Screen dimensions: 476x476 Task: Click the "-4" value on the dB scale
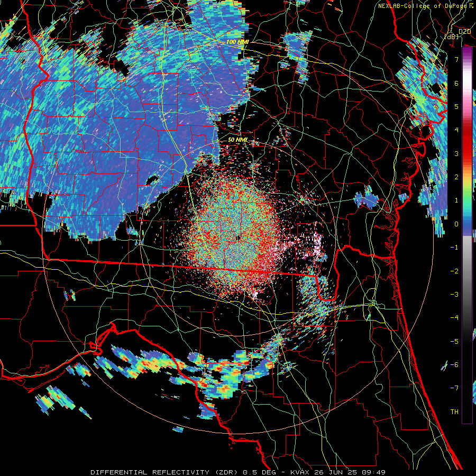[454, 318]
